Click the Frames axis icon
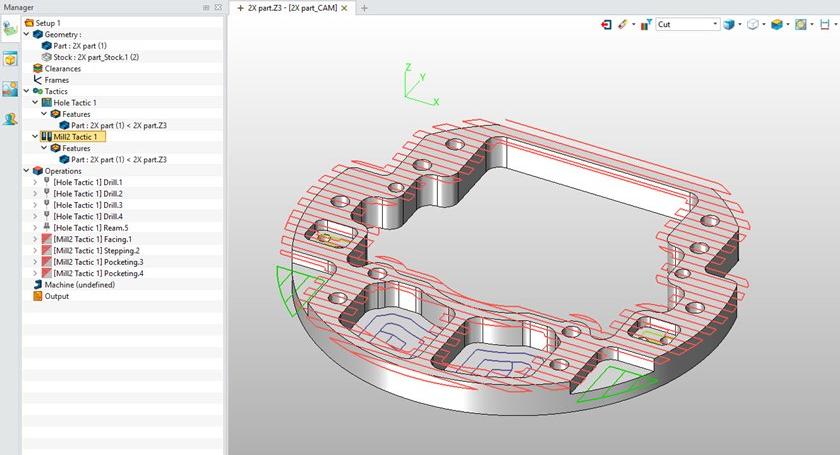The image size is (840, 455). tap(38, 80)
